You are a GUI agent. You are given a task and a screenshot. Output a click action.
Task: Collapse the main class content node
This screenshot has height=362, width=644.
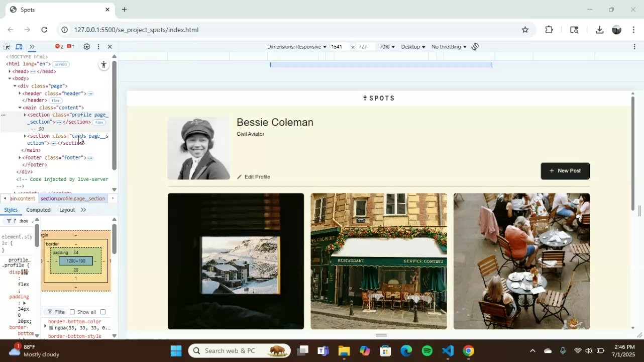pos(20,108)
